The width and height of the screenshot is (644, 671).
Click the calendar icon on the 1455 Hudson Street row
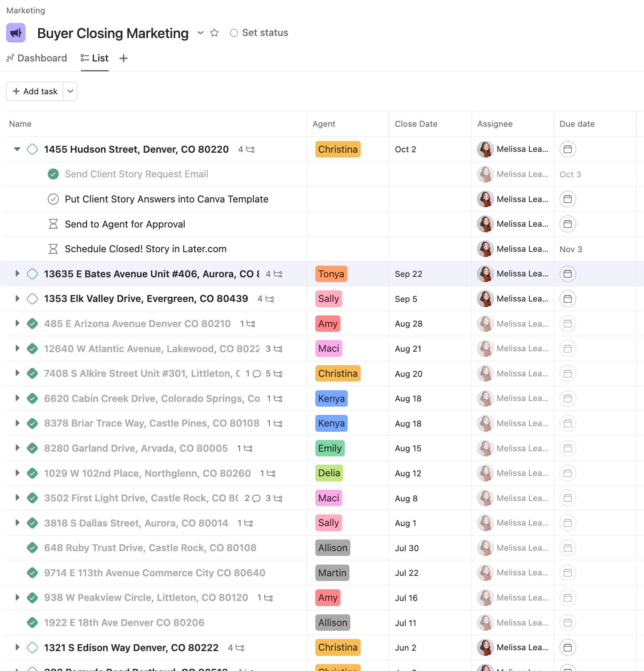tap(567, 149)
